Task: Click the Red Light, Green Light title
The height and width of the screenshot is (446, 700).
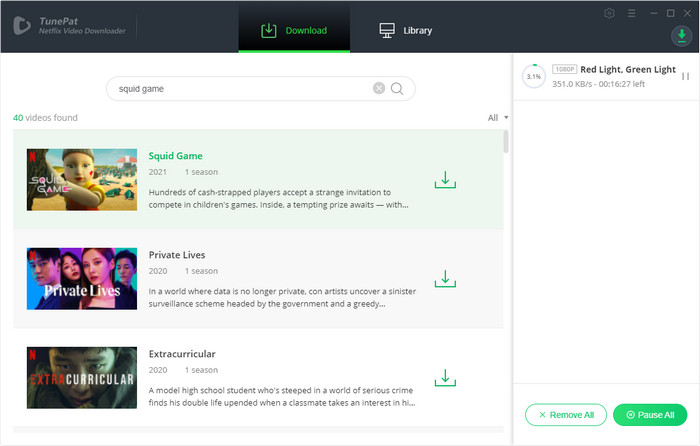Action: [628, 69]
